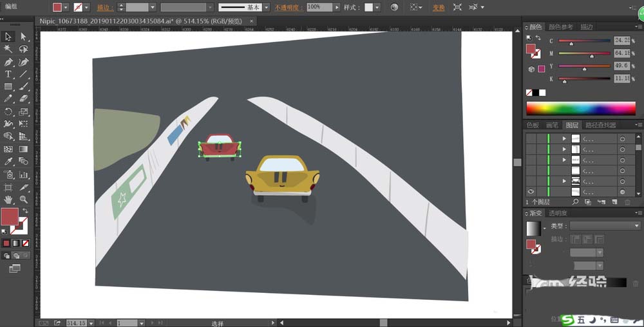Select the Hand tool
The width and height of the screenshot is (644, 327).
(7, 200)
